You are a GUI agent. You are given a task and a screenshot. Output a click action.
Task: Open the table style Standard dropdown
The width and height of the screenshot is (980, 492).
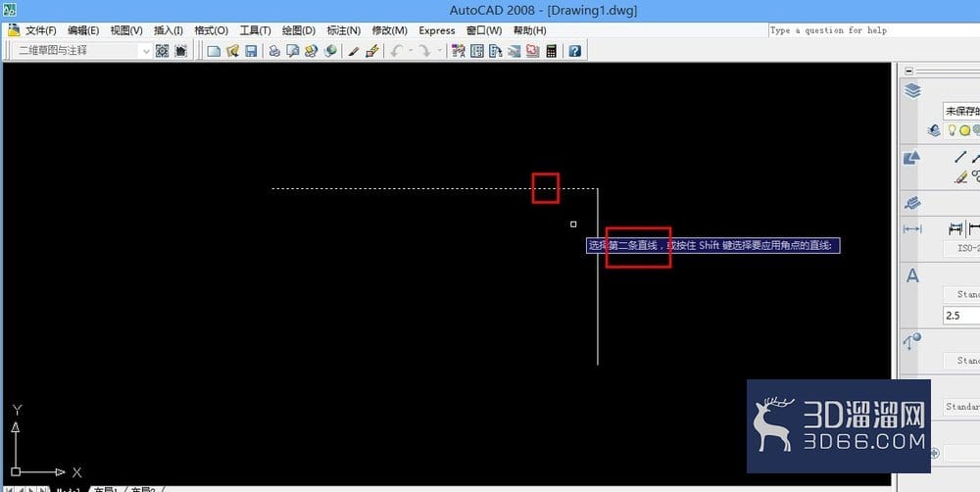tap(961, 407)
